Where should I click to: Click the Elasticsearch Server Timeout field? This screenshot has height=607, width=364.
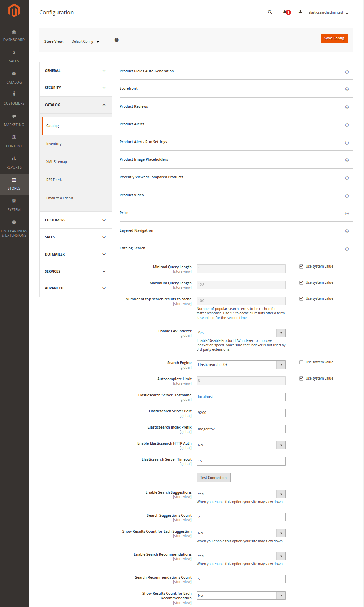[x=241, y=461]
